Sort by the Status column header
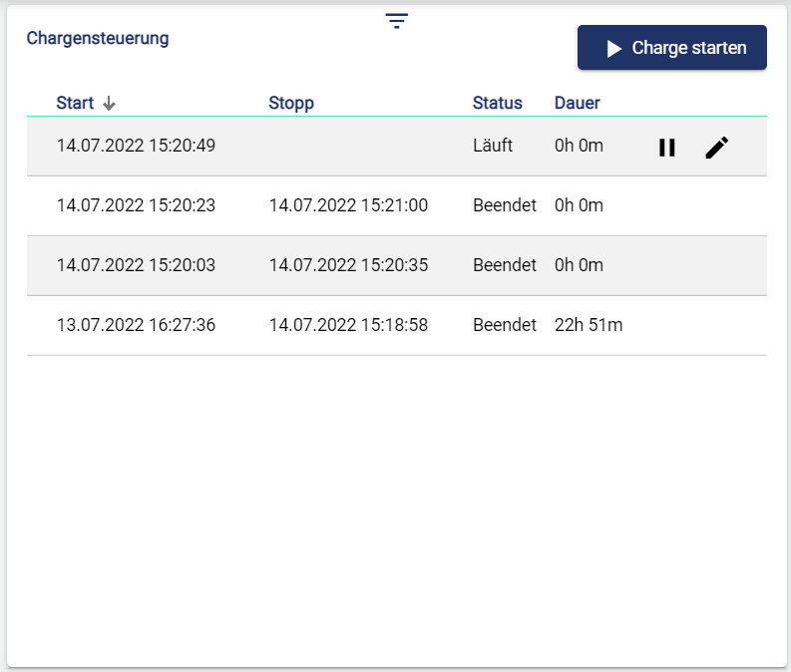 (x=497, y=103)
